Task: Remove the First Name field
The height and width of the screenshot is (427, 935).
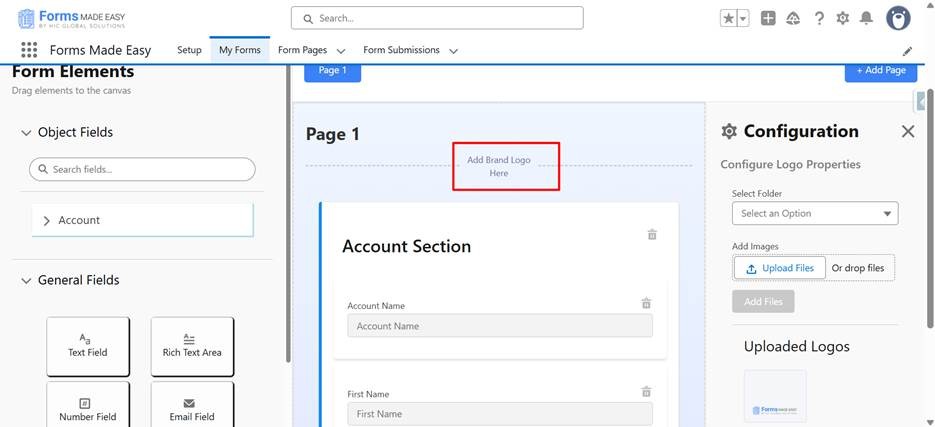Action: point(646,392)
